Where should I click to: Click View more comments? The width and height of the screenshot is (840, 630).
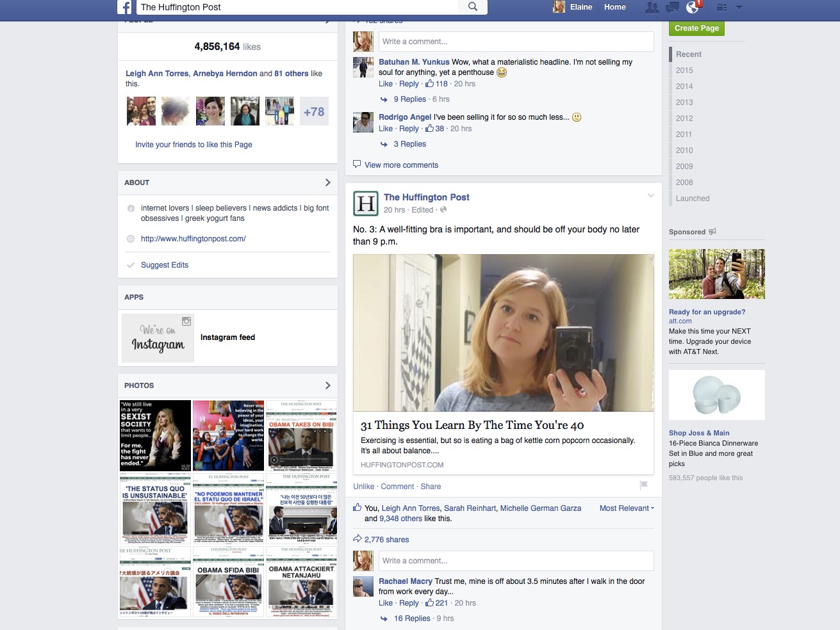(x=401, y=165)
